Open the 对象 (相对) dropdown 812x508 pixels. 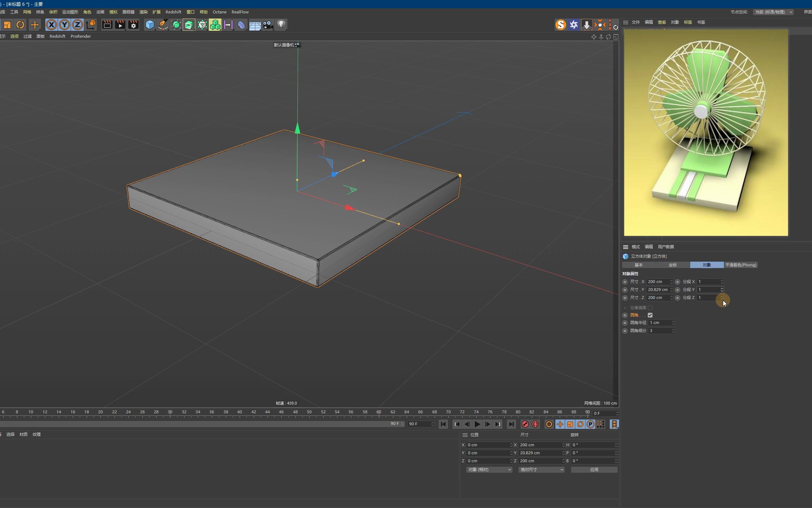coord(489,470)
